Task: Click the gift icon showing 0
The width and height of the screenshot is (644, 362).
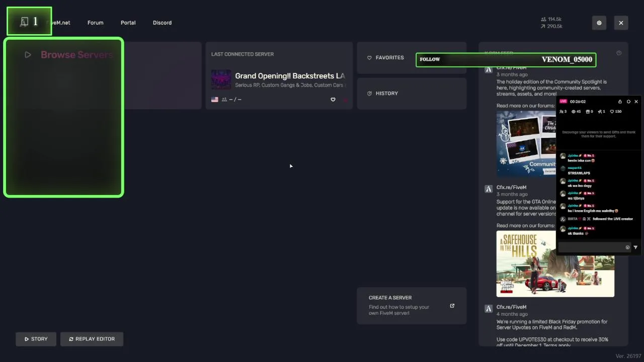Action: tap(588, 112)
